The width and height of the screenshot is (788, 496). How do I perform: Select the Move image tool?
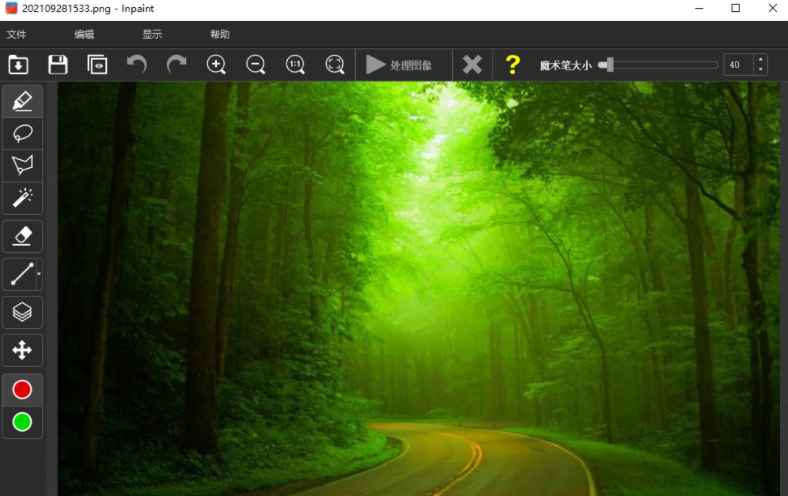click(x=22, y=350)
